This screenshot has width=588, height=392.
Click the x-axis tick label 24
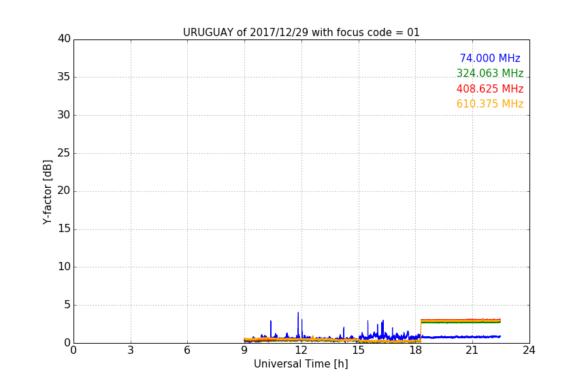point(529,350)
